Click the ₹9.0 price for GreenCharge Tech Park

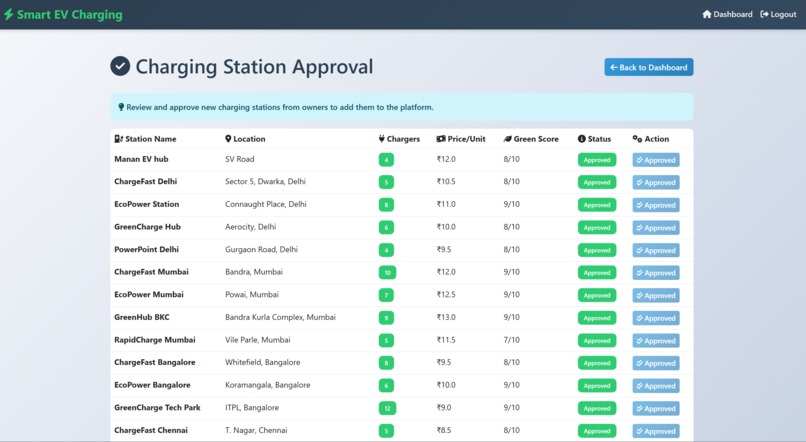(444, 408)
